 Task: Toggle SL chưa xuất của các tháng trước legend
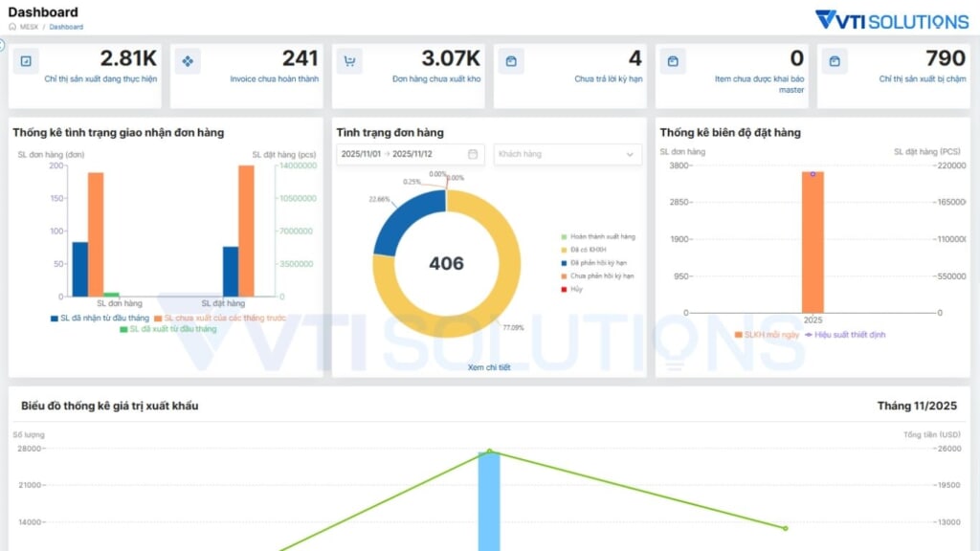click(220, 318)
